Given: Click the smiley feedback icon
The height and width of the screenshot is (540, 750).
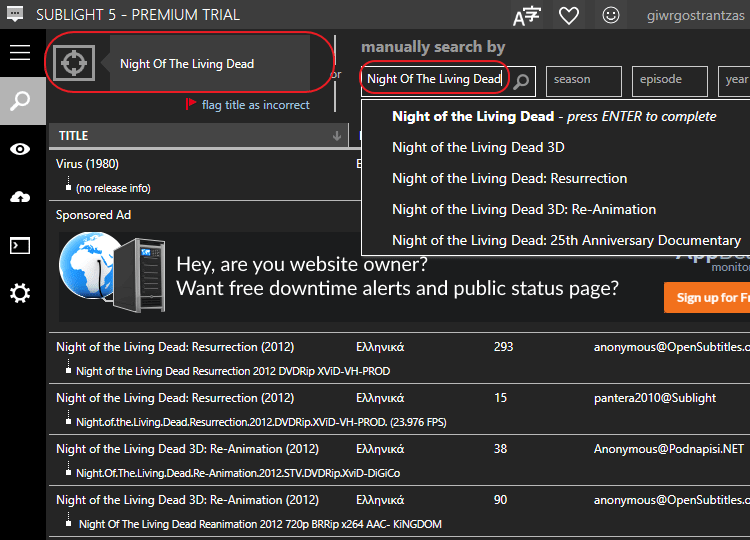Looking at the screenshot, I should [x=610, y=15].
